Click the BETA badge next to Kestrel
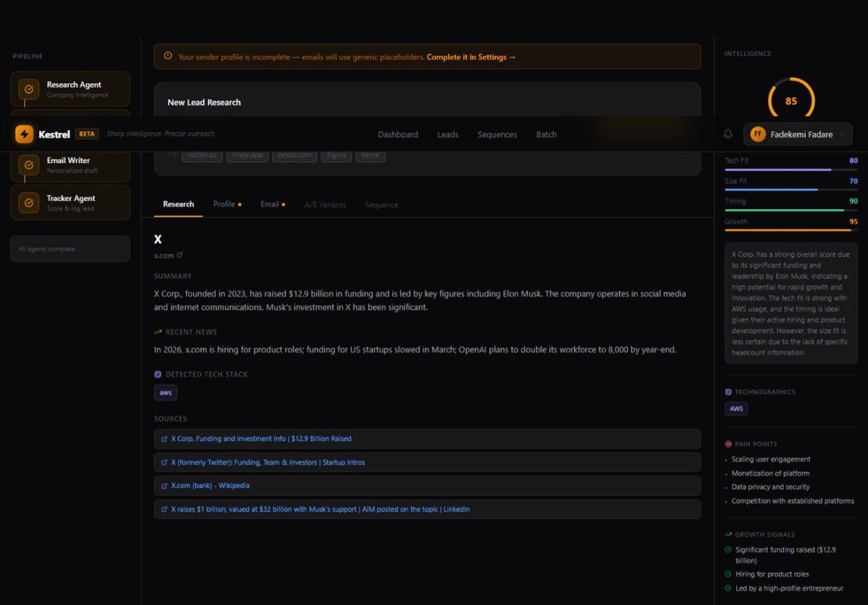The height and width of the screenshot is (605, 868). pyautogui.click(x=87, y=134)
